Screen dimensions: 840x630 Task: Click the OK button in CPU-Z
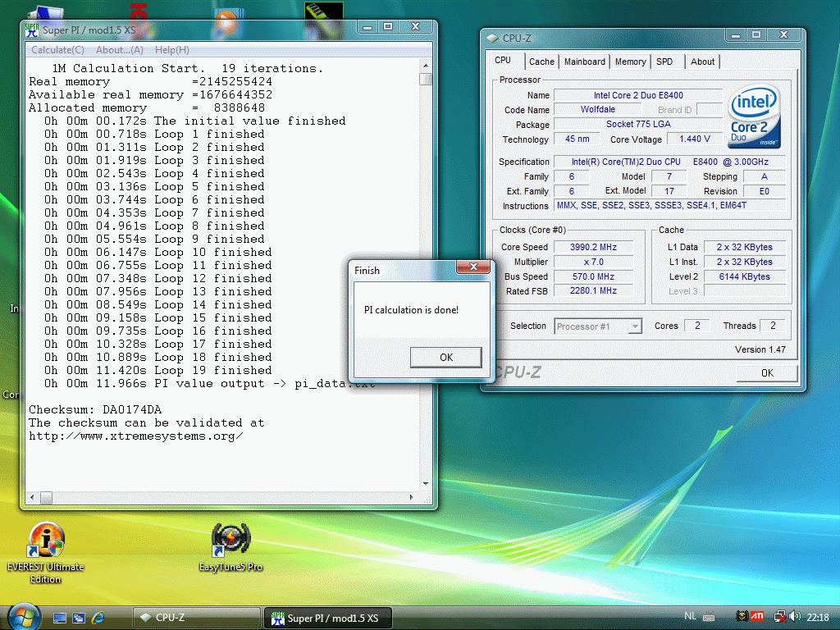click(767, 373)
